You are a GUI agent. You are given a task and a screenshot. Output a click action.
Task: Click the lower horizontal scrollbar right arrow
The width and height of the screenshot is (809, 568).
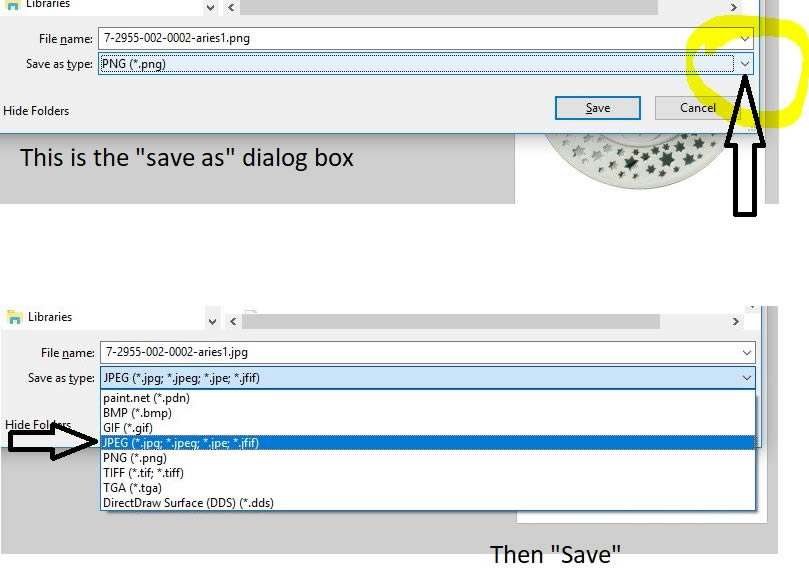pos(735,321)
